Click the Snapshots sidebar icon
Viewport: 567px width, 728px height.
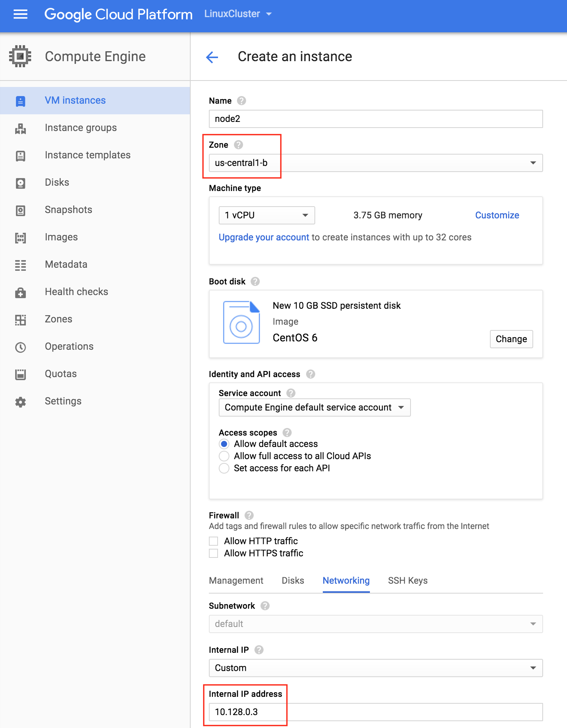click(21, 210)
